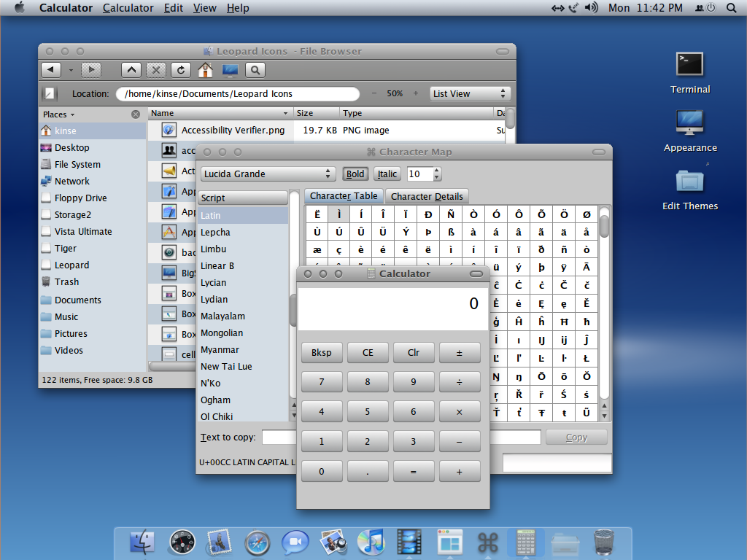Toggle Bold in Character Map
This screenshot has width=747, height=560.
point(355,174)
